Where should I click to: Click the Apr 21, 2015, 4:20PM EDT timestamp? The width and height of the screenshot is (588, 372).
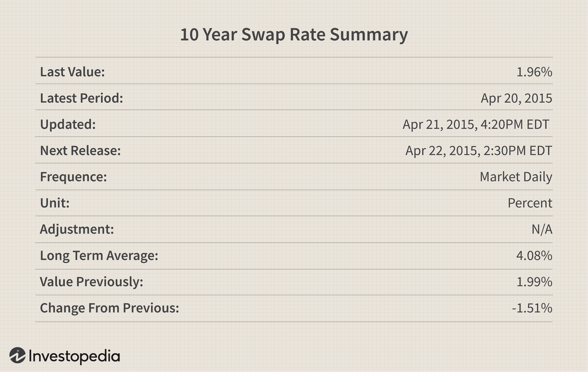(476, 124)
